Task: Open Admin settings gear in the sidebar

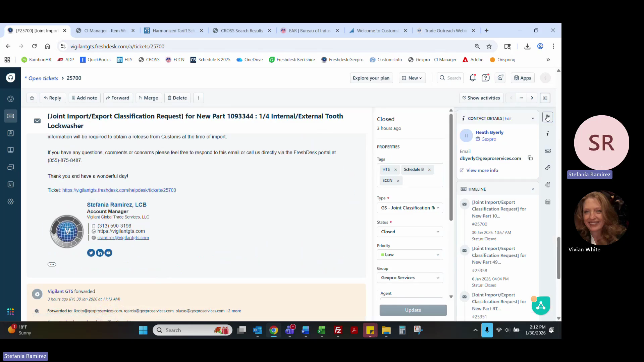Action: click(10, 201)
